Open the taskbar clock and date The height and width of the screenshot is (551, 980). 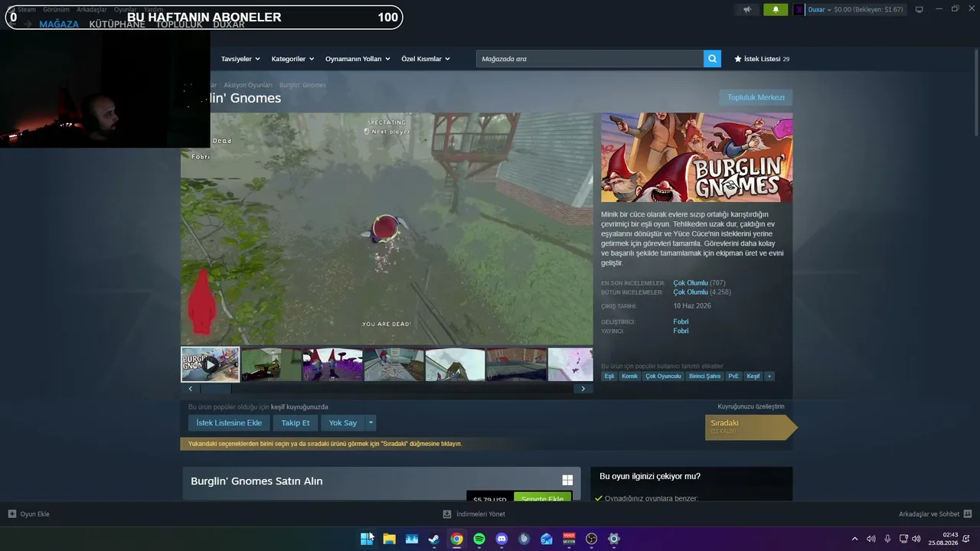[943, 539]
